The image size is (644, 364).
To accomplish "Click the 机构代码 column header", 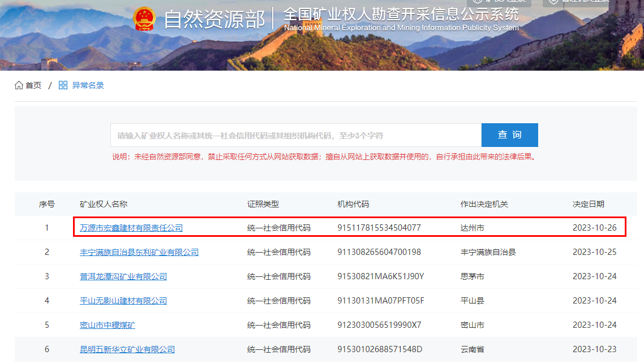I will coord(353,204).
